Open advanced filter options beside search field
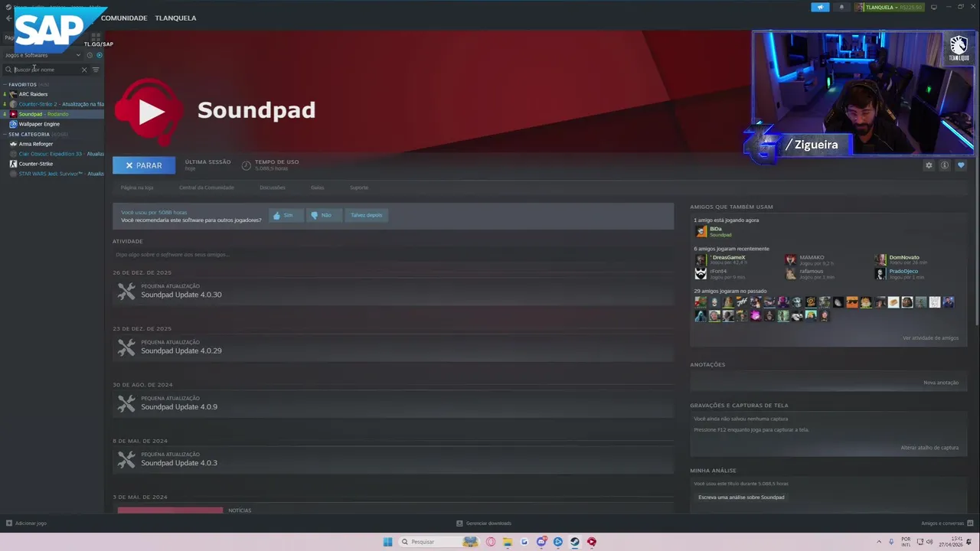This screenshot has width=980, height=551. [x=96, y=70]
